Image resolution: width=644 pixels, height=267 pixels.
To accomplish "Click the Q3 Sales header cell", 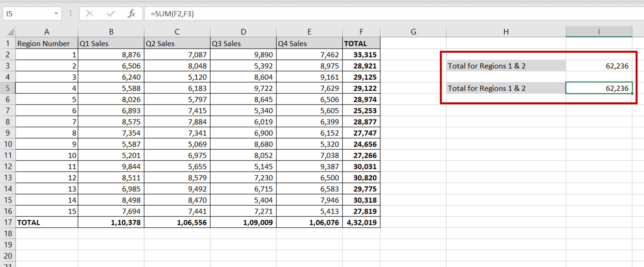I will [x=243, y=43].
